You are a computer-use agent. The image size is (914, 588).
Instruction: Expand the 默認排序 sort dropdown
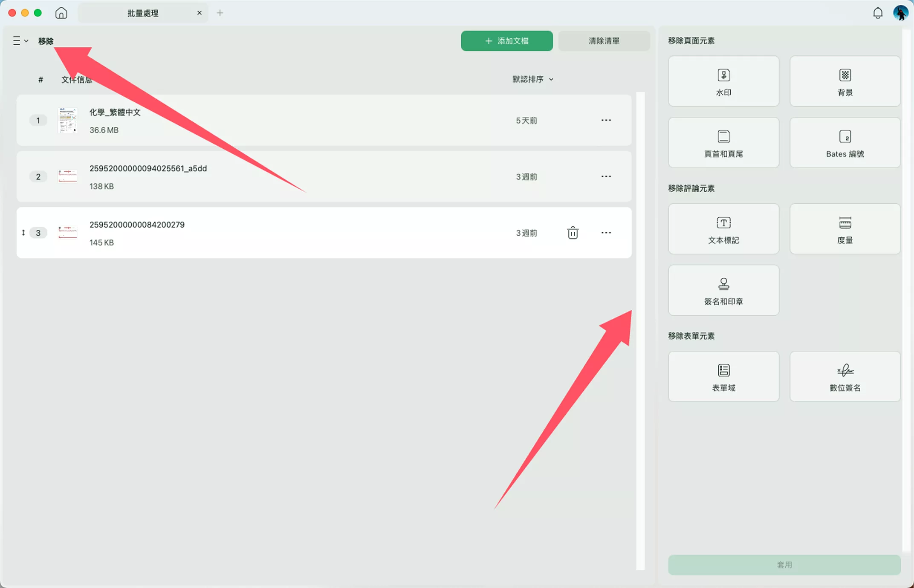[x=533, y=79]
